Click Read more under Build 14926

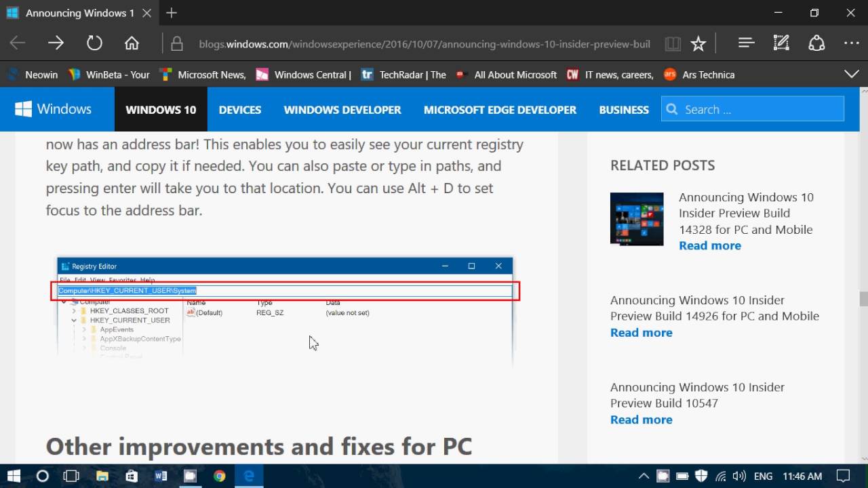pos(642,332)
